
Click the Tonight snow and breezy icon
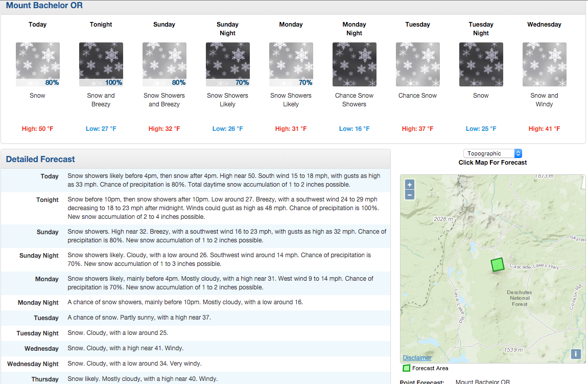[101, 64]
